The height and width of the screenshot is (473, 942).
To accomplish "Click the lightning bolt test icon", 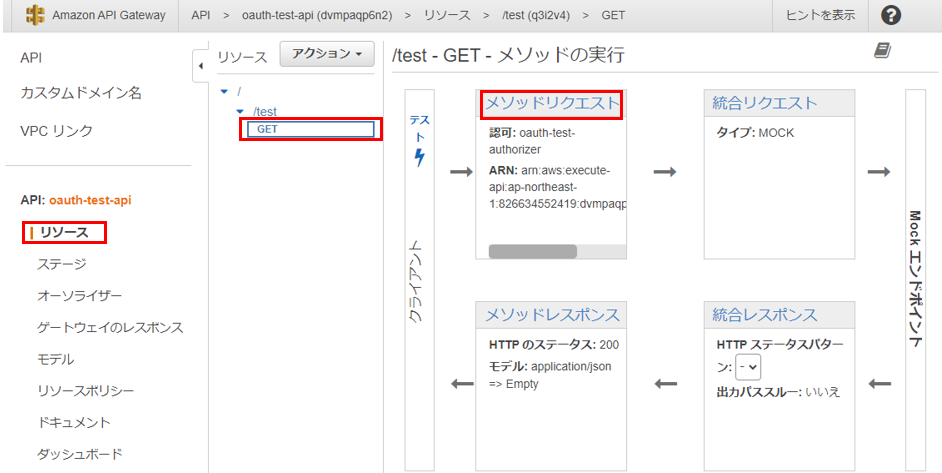I will [419, 157].
